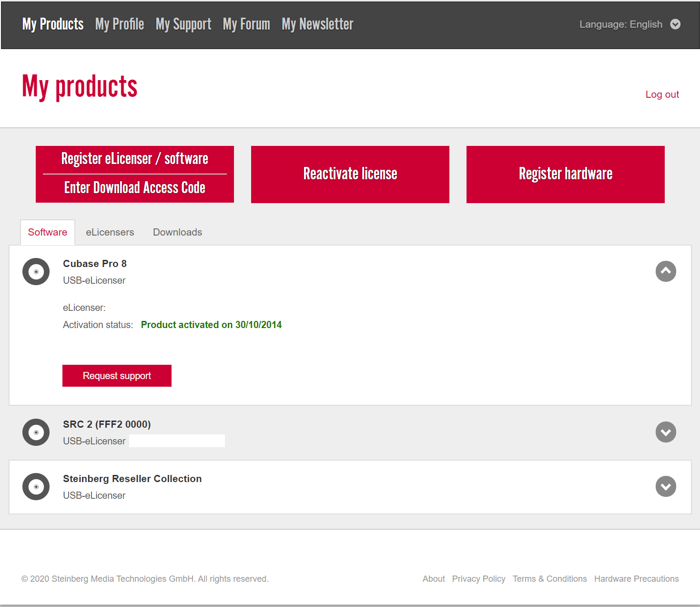Click the Steinberg Reseller Collection disc icon
Viewport: 700px width, 607px height.
tap(36, 487)
